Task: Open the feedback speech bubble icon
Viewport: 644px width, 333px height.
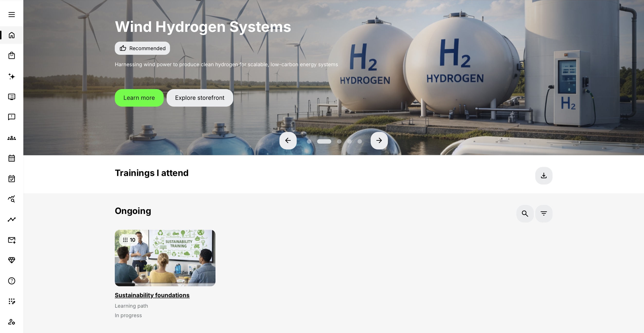Action: 11,117
